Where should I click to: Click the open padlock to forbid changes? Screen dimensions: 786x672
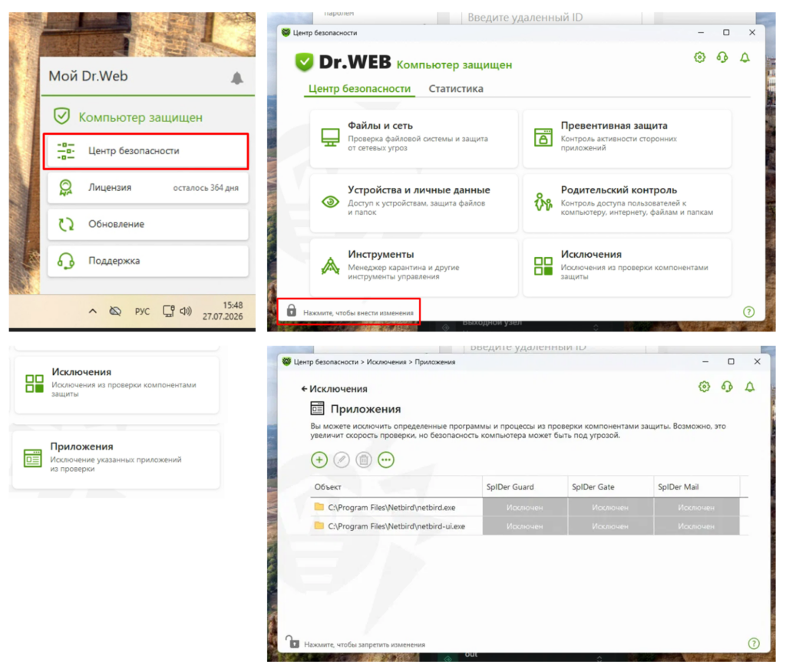(292, 641)
